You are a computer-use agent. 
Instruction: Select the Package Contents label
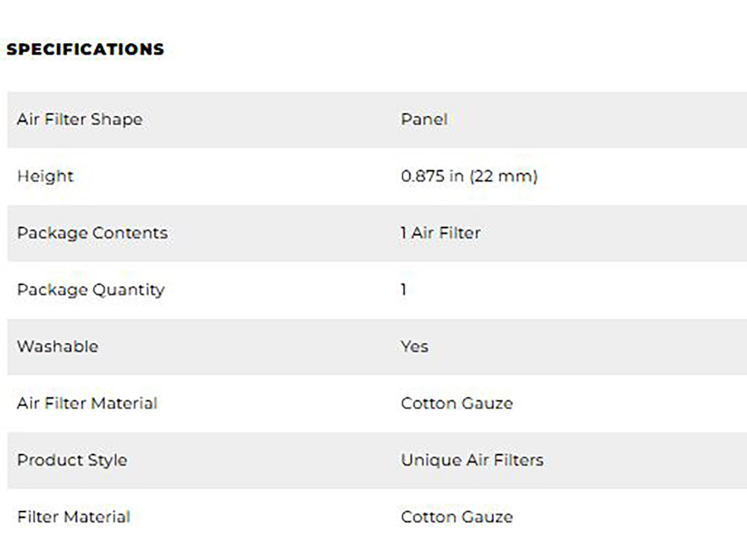(x=92, y=233)
